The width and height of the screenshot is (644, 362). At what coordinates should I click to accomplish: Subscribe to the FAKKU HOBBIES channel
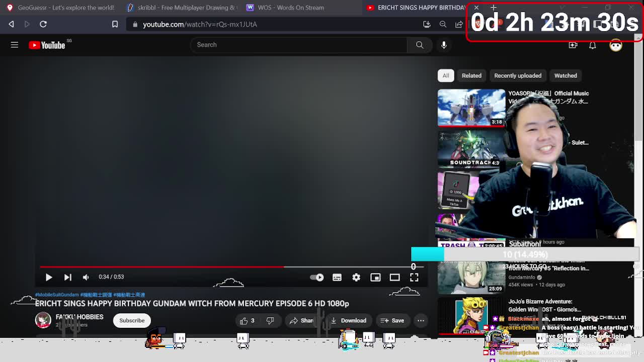pyautogui.click(x=132, y=320)
